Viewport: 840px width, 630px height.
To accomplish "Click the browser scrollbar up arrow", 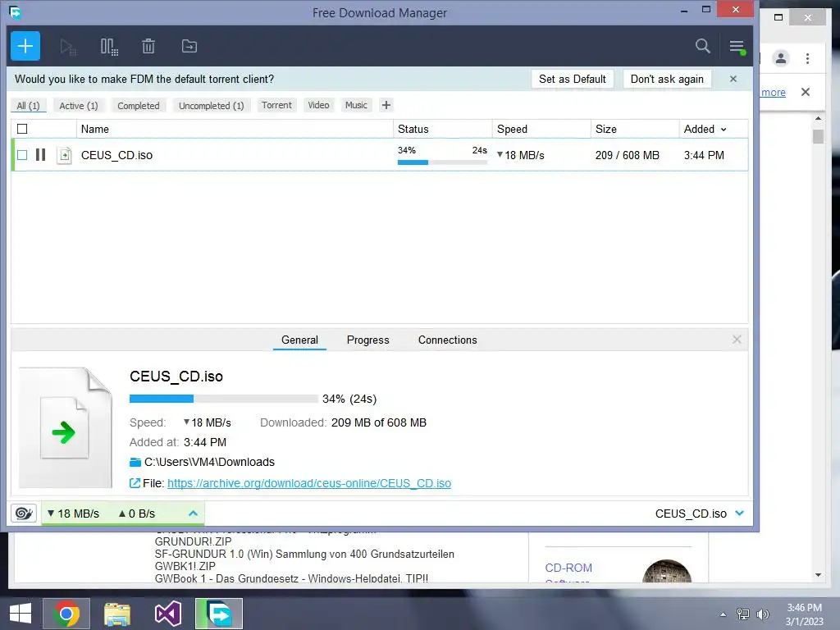I will click(x=818, y=118).
